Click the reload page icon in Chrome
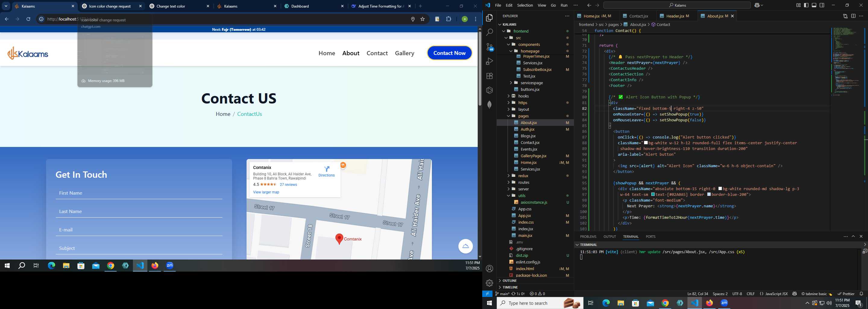Viewport: 868px width, 309px height. tap(28, 19)
